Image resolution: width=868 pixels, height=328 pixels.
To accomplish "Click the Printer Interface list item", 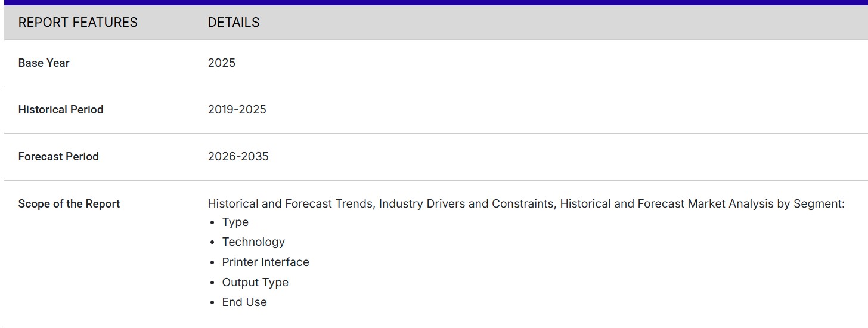I will point(265,262).
